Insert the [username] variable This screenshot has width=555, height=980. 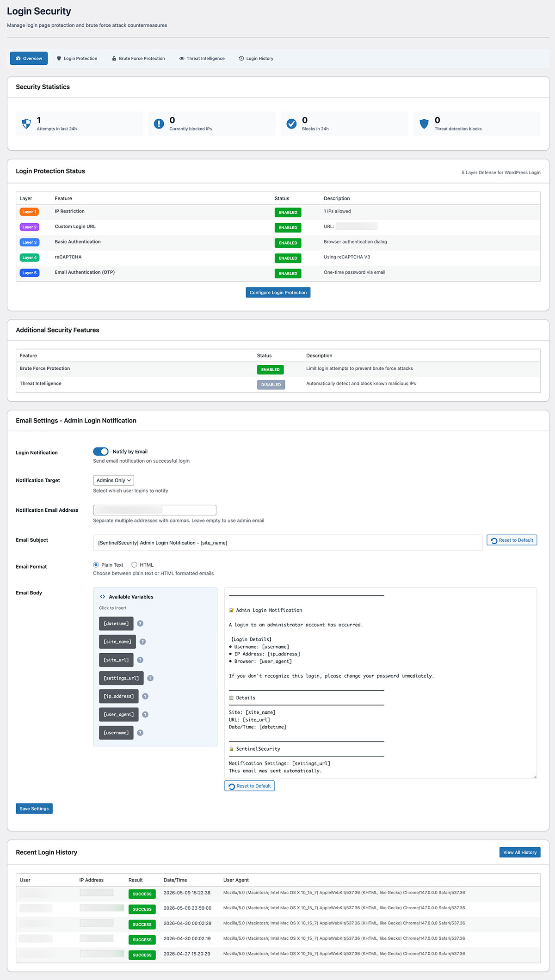tap(116, 733)
